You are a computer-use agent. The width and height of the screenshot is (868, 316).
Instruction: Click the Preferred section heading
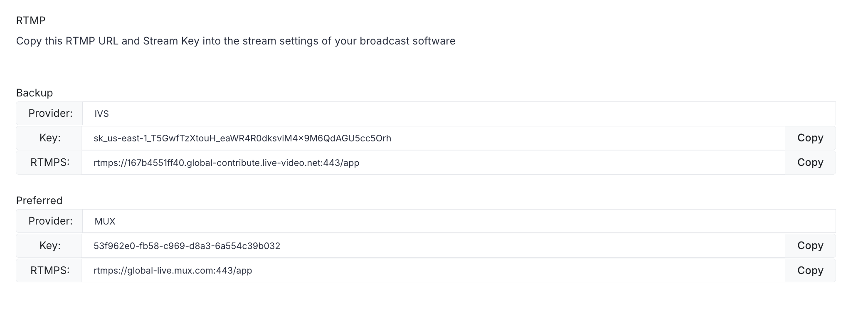pos(39,200)
